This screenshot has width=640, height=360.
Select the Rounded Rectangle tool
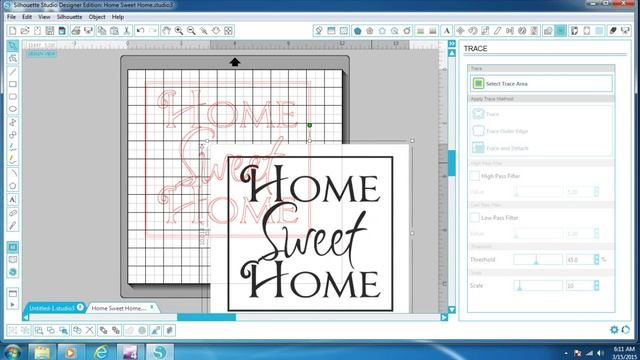coord(13,97)
